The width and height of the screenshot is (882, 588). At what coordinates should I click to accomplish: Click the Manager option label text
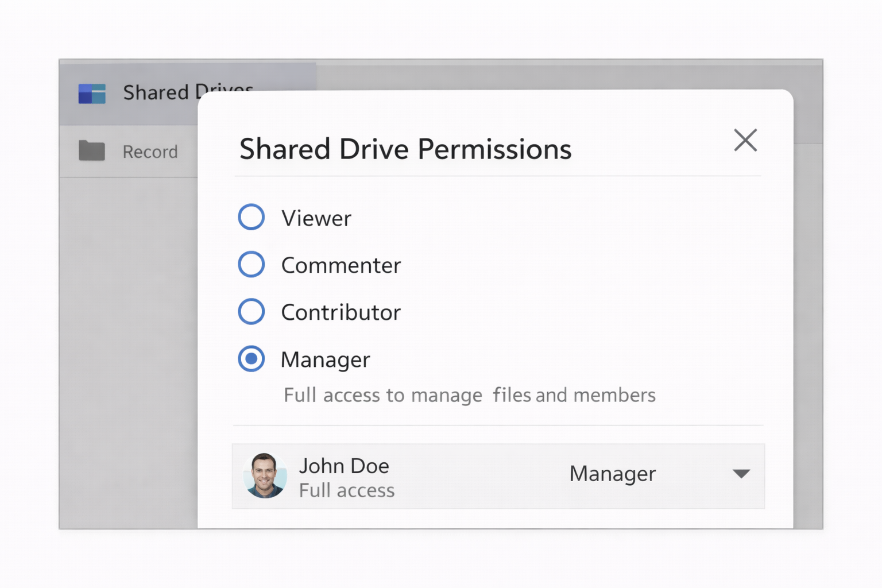coord(325,360)
